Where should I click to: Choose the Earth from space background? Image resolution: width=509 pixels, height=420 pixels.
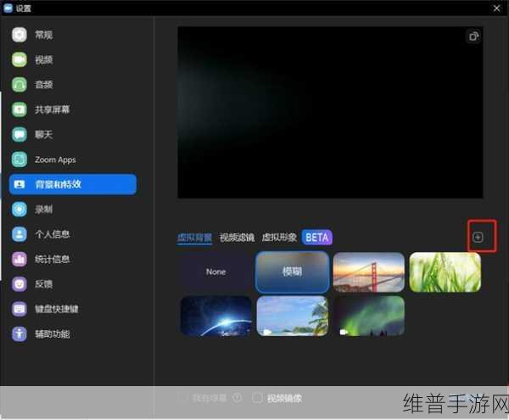click(215, 316)
